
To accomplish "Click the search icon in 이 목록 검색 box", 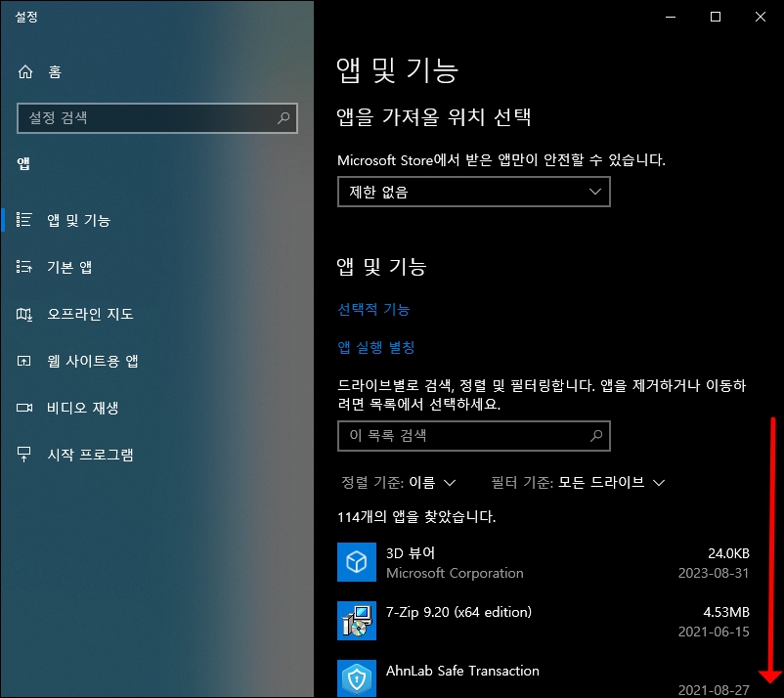I will (596, 435).
